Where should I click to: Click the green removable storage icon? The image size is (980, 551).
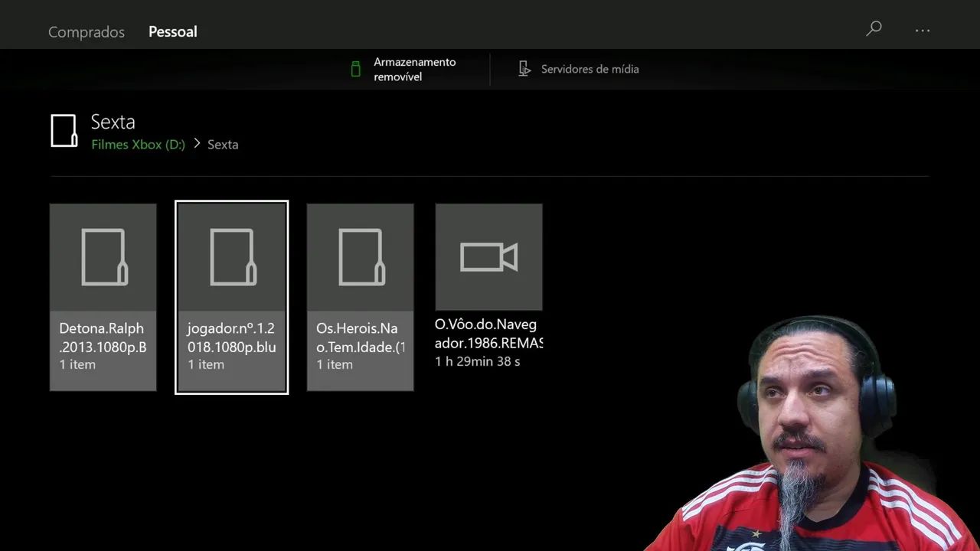pos(355,69)
